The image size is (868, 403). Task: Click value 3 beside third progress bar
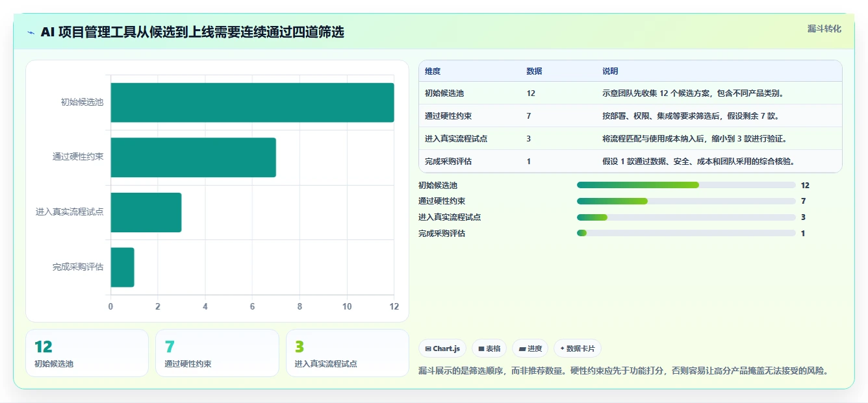click(x=803, y=217)
